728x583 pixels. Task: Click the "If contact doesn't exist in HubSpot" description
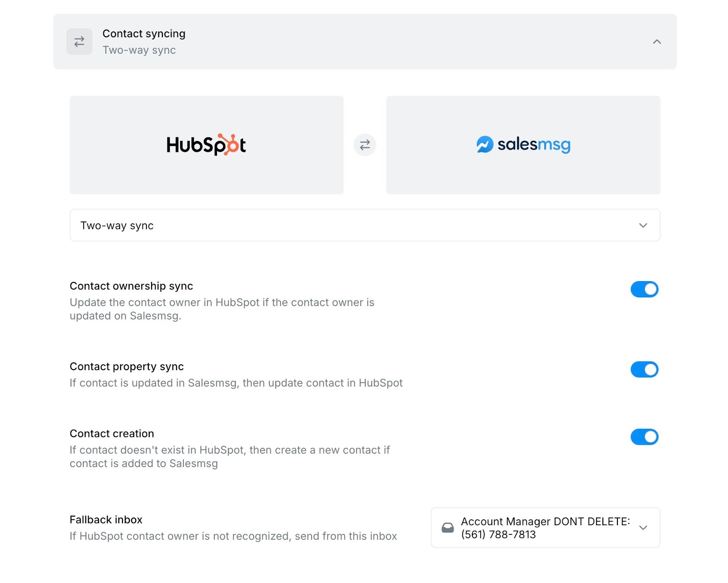pos(230,457)
